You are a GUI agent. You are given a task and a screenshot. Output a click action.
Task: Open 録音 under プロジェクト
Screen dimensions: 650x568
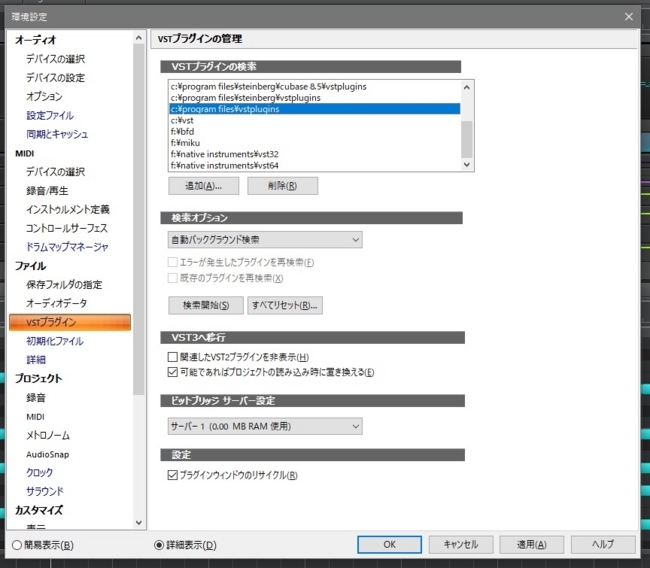[36, 398]
